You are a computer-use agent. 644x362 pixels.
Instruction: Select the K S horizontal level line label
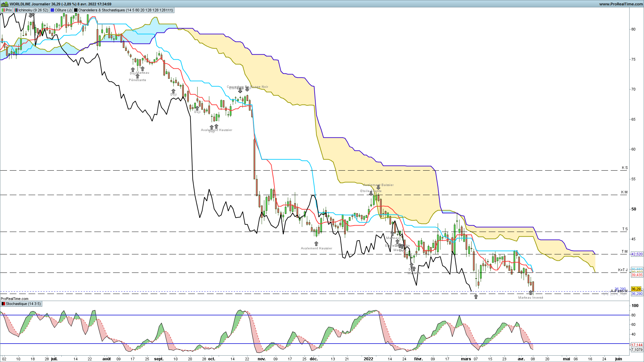coord(625,168)
